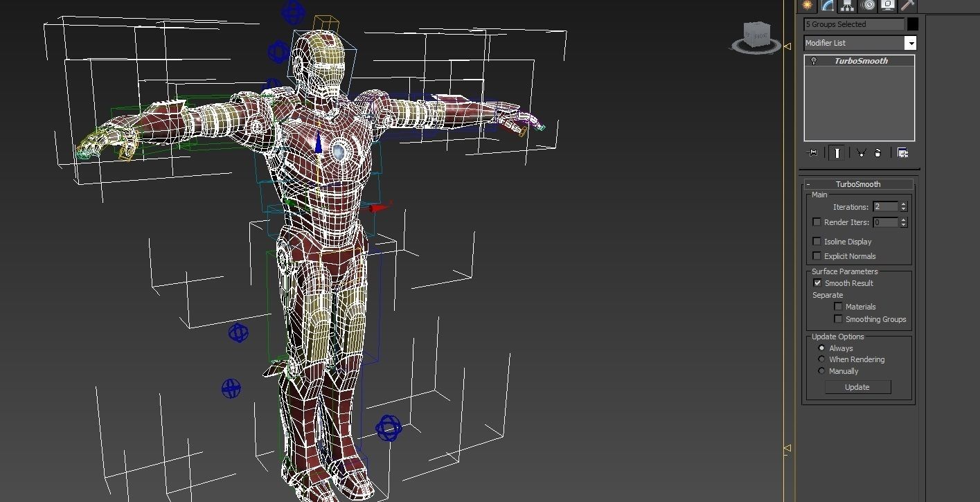Open the Hierarchy panel tab
This screenshot has height=502, width=980.
(847, 6)
